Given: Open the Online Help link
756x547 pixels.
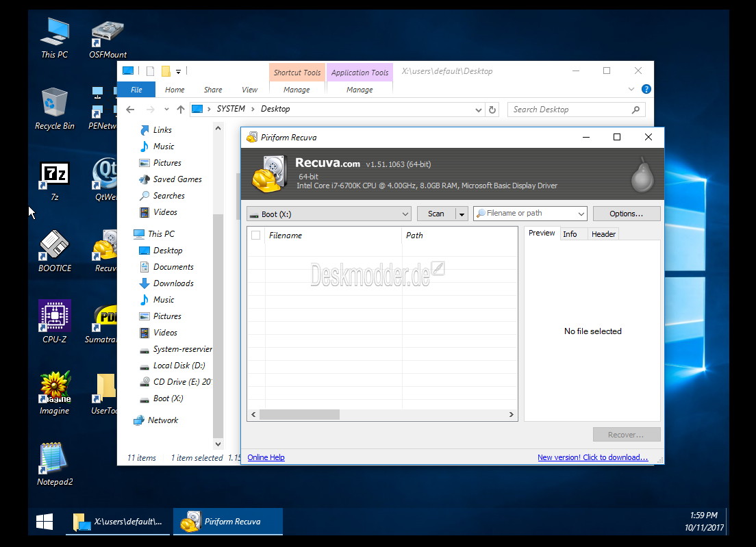Looking at the screenshot, I should pos(266,457).
